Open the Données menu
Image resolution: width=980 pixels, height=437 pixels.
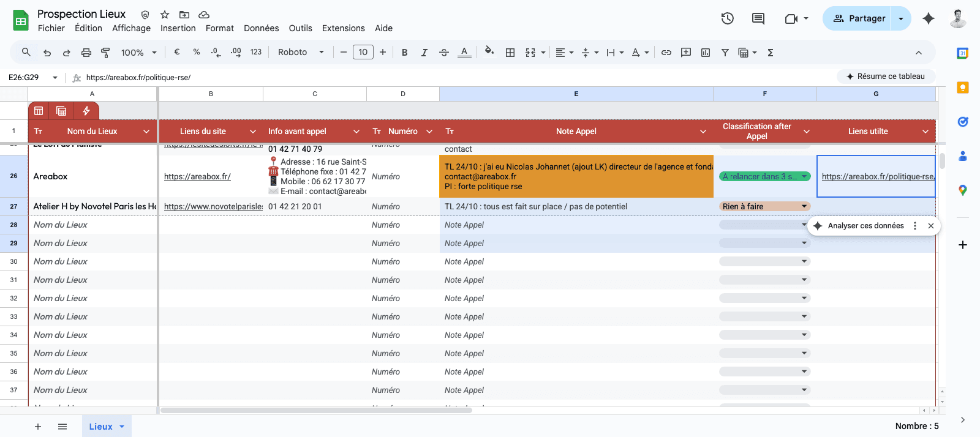pyautogui.click(x=262, y=28)
